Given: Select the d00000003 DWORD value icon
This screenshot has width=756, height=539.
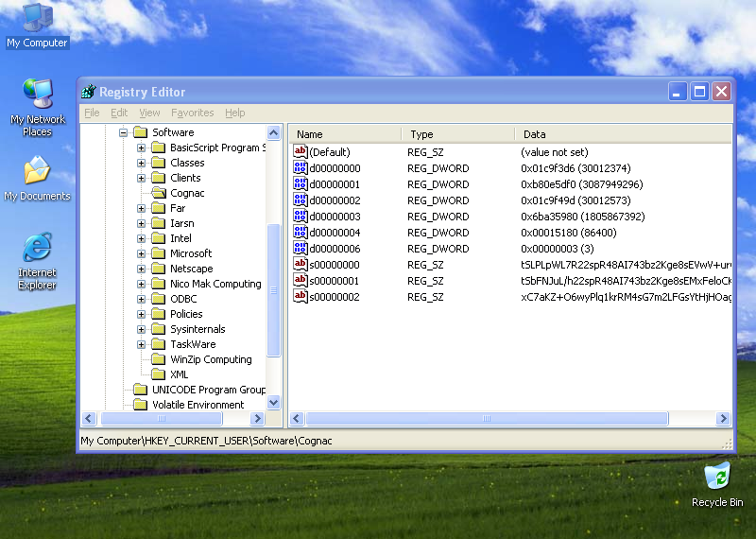Looking at the screenshot, I should [x=300, y=217].
